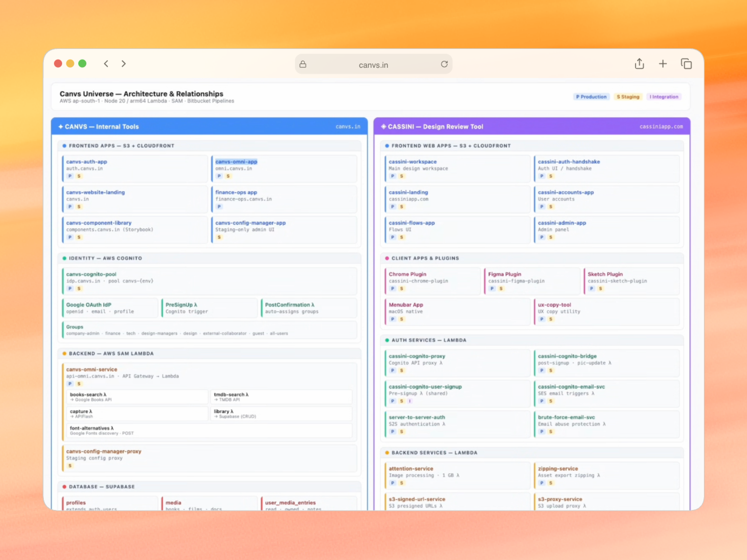Viewport: 747px width, 560px height.
Task: Click the canvs.in address bar
Action: click(374, 64)
